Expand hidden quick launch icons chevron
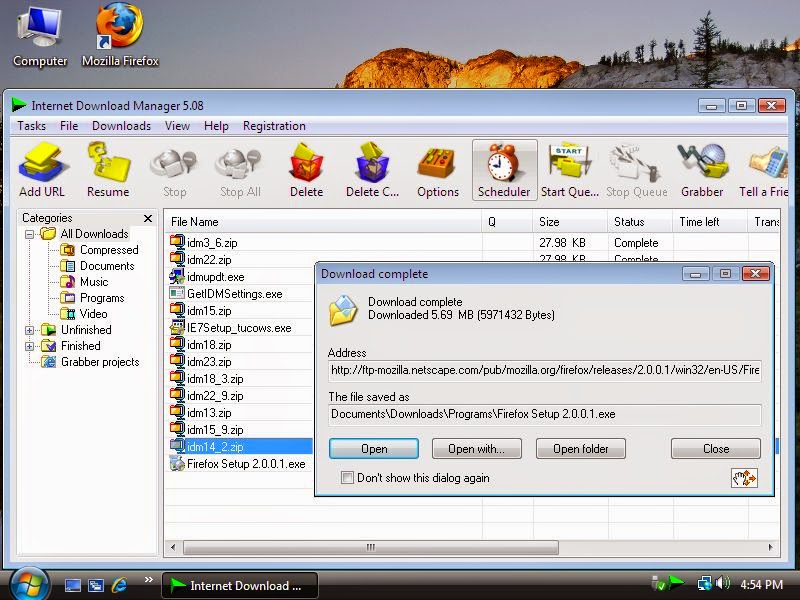 [x=148, y=580]
